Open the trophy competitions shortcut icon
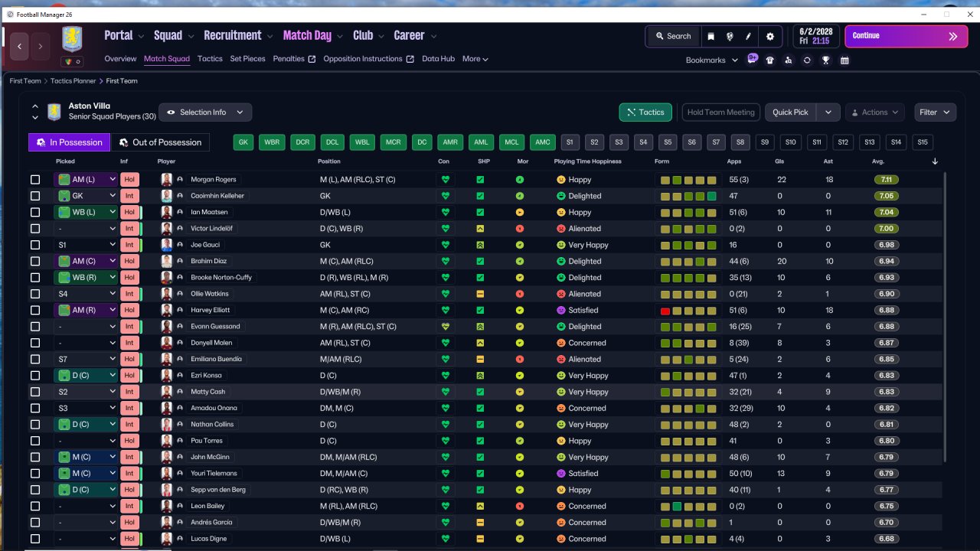 (x=825, y=60)
